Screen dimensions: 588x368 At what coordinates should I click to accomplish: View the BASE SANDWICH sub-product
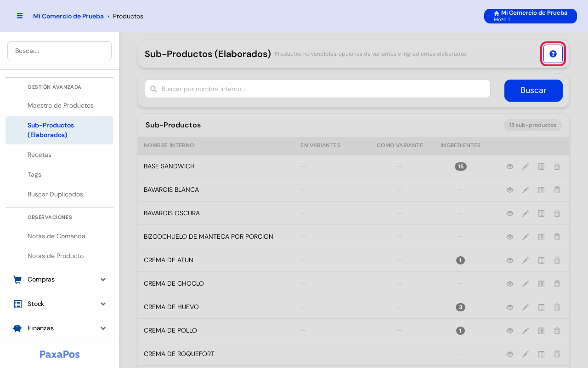tap(510, 167)
